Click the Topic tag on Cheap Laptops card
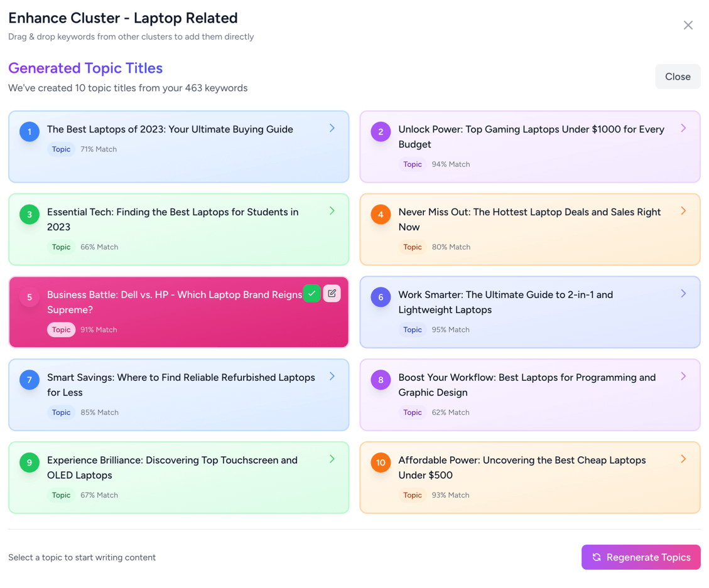Image resolution: width=709 pixels, height=588 pixels. [x=412, y=495]
